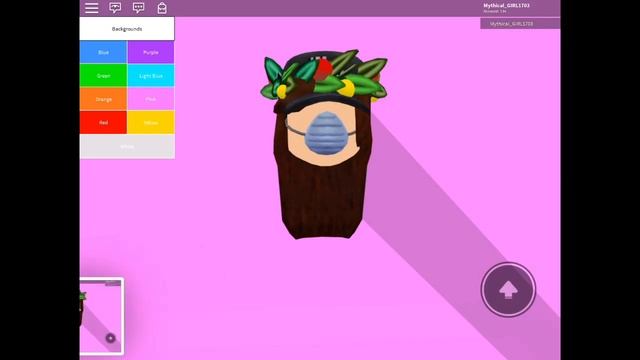
Task: Pick the Red background
Action: point(103,122)
